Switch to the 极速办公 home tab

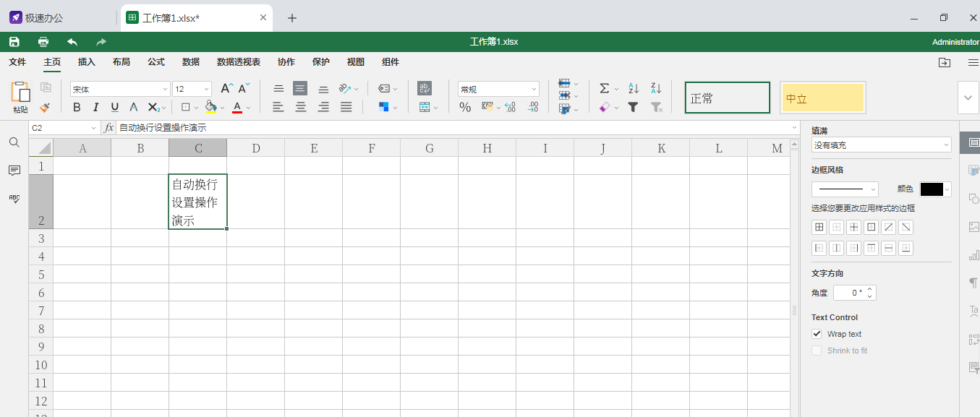(x=36, y=18)
